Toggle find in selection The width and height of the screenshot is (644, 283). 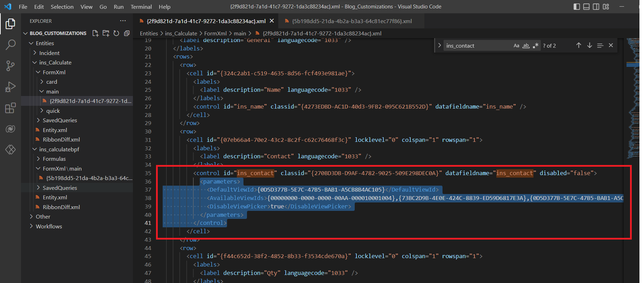coord(600,46)
